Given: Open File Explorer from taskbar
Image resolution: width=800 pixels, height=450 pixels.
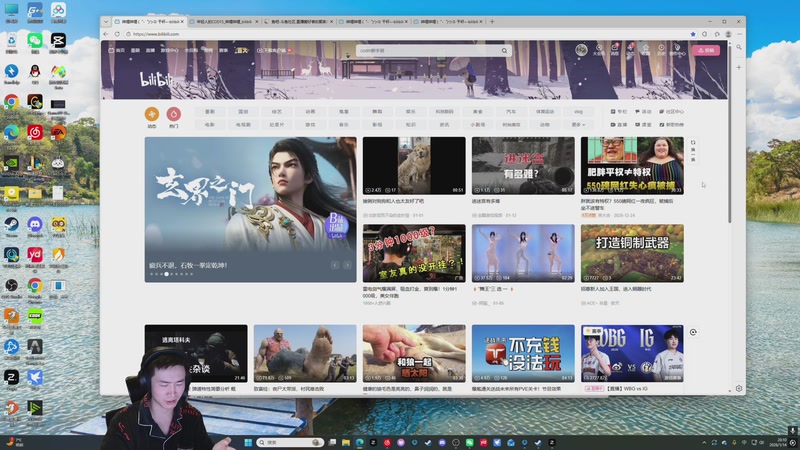Looking at the screenshot, I should (346, 442).
